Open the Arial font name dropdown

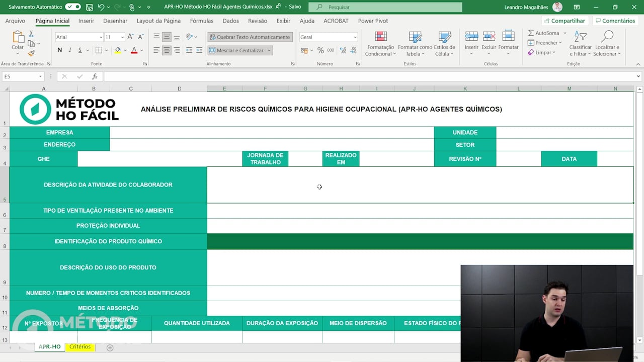tap(100, 37)
